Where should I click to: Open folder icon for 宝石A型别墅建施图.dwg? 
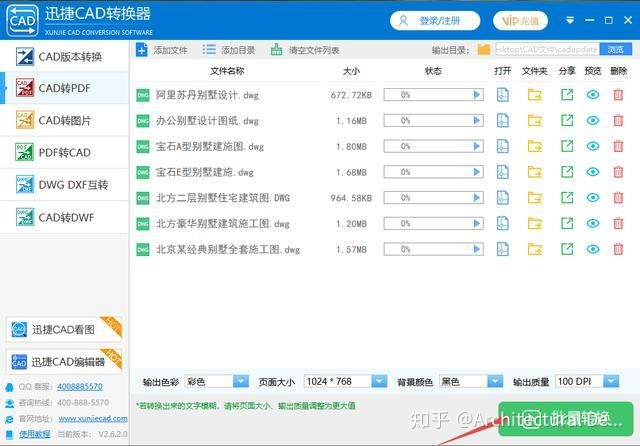click(535, 146)
